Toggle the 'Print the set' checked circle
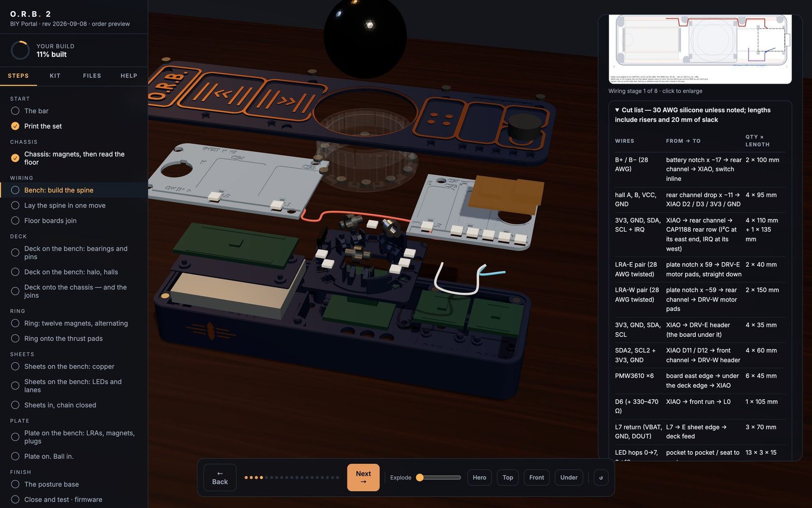 click(x=15, y=126)
